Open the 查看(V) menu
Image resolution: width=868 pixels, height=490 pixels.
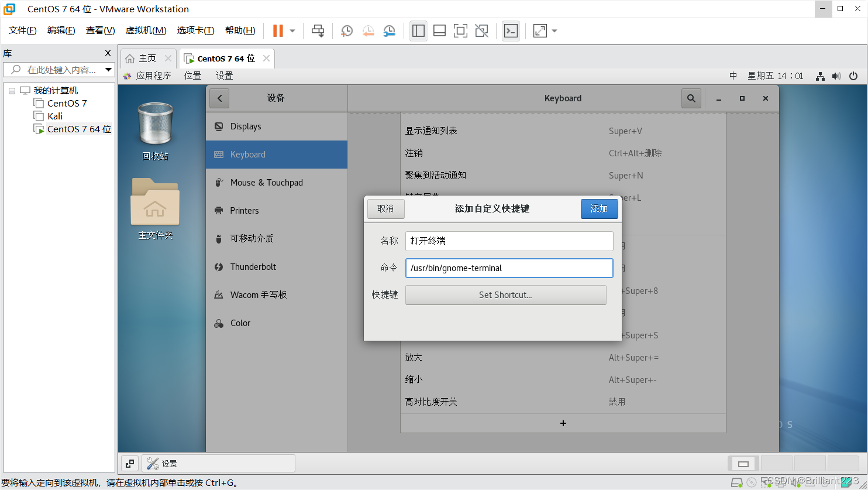(x=101, y=30)
